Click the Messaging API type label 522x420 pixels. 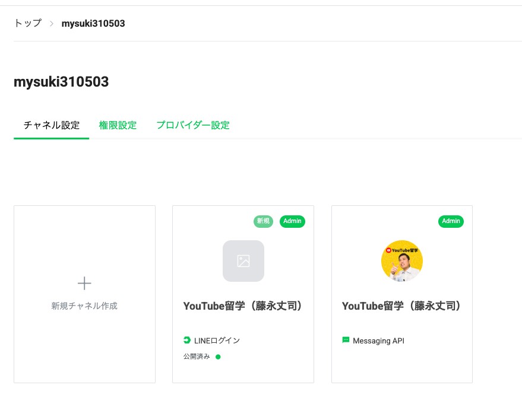pos(378,341)
